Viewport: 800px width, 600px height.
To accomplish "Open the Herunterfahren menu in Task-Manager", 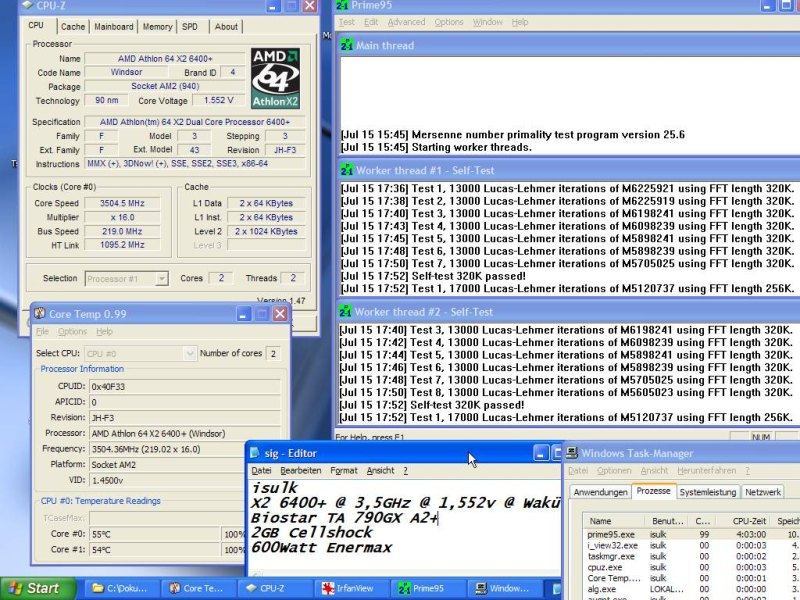I will [x=707, y=470].
